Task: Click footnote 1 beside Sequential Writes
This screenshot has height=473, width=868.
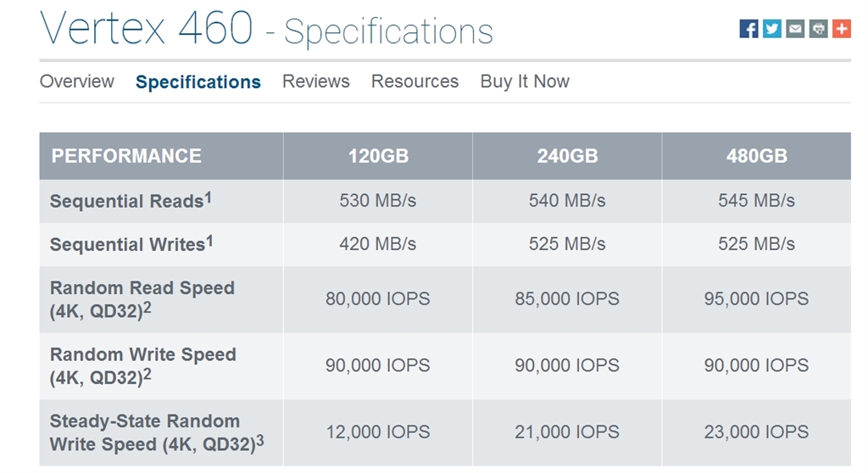Action: [209, 240]
